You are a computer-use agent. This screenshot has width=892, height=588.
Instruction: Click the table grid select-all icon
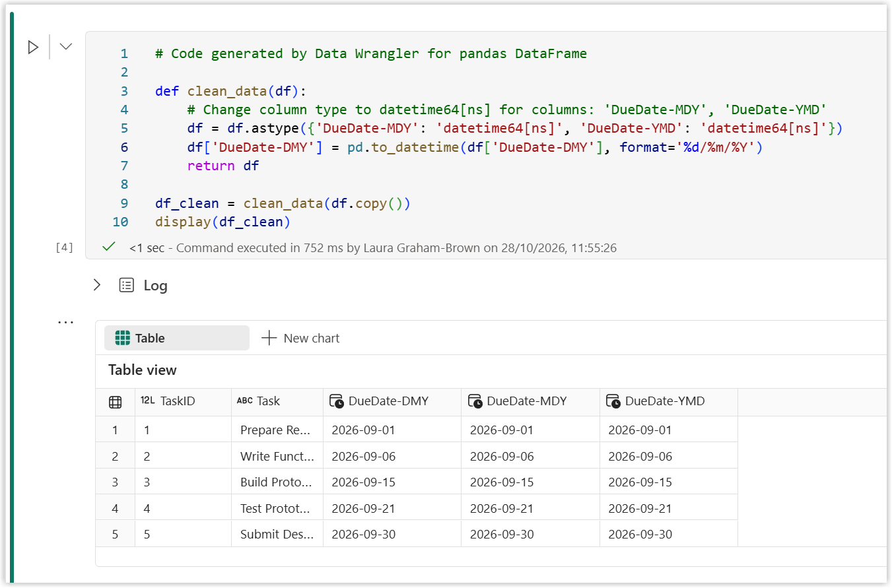[115, 401]
